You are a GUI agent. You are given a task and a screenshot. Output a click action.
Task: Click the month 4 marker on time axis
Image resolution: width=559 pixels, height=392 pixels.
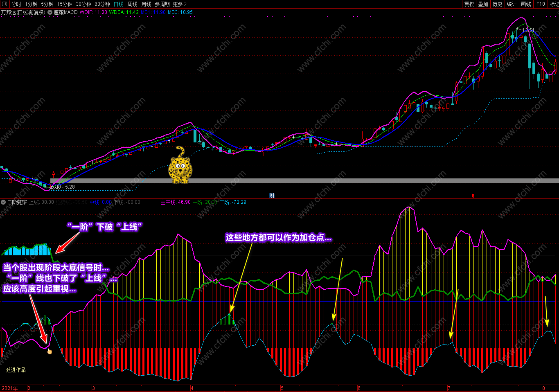[x=192, y=388]
